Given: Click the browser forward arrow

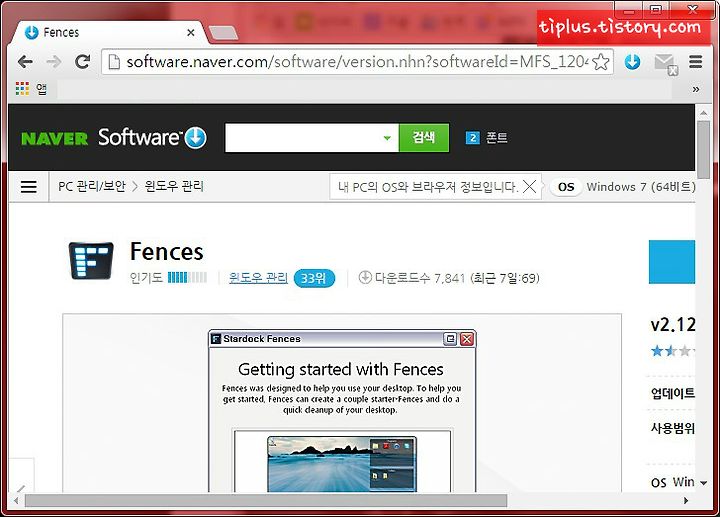Looking at the screenshot, I should 54,62.
